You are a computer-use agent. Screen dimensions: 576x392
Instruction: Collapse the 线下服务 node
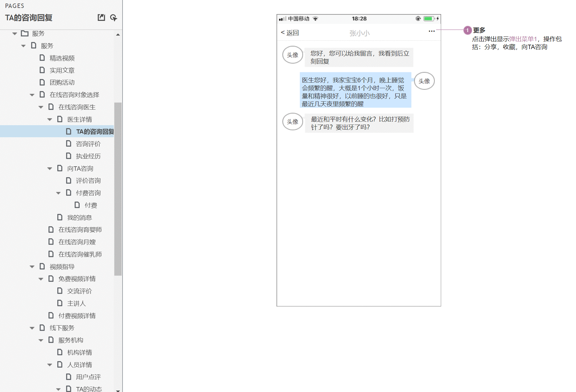point(32,328)
